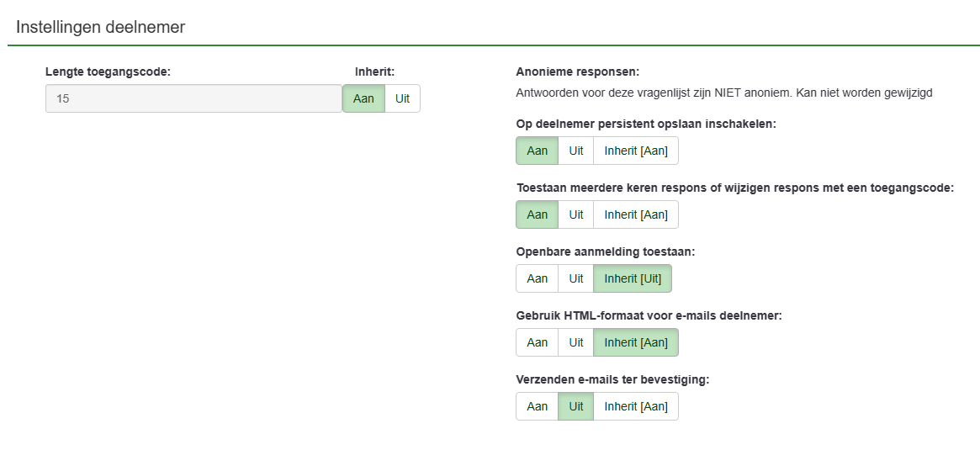Set persistent opslaan to Uit

pyautogui.click(x=575, y=151)
